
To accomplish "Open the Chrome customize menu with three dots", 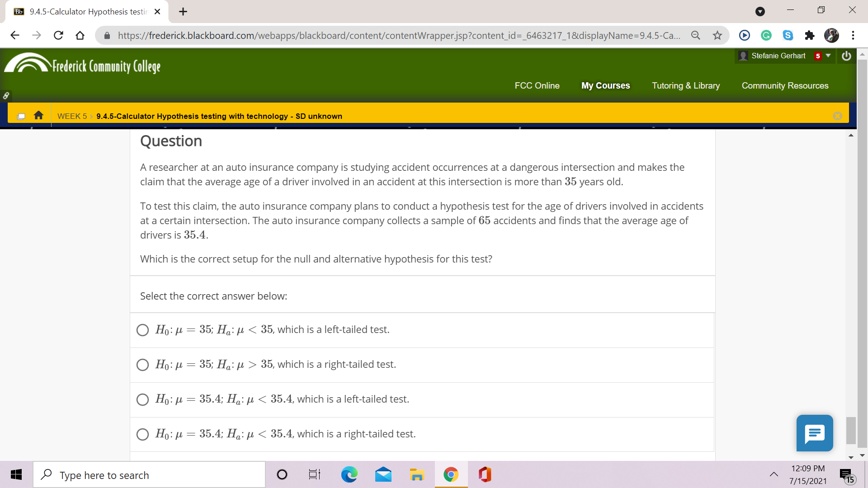I will coord(854,35).
